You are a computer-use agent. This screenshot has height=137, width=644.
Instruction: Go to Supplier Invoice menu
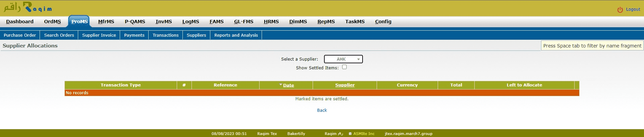[x=99, y=35]
